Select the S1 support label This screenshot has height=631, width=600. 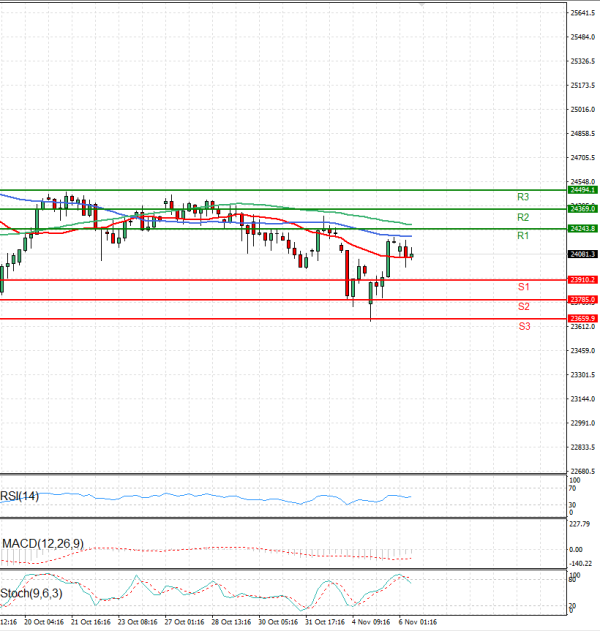[523, 287]
